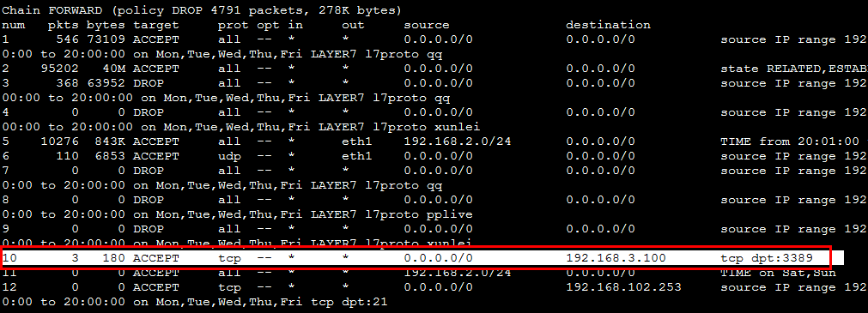Viewport: 868px width, 313px height.
Task: Click the "source" column header
Action: coord(427,25)
